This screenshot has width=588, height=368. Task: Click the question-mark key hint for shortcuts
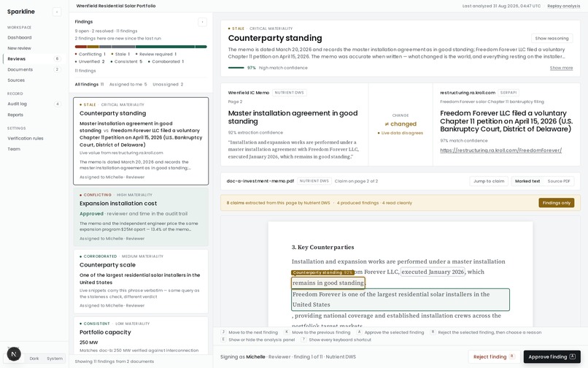pos(303,340)
